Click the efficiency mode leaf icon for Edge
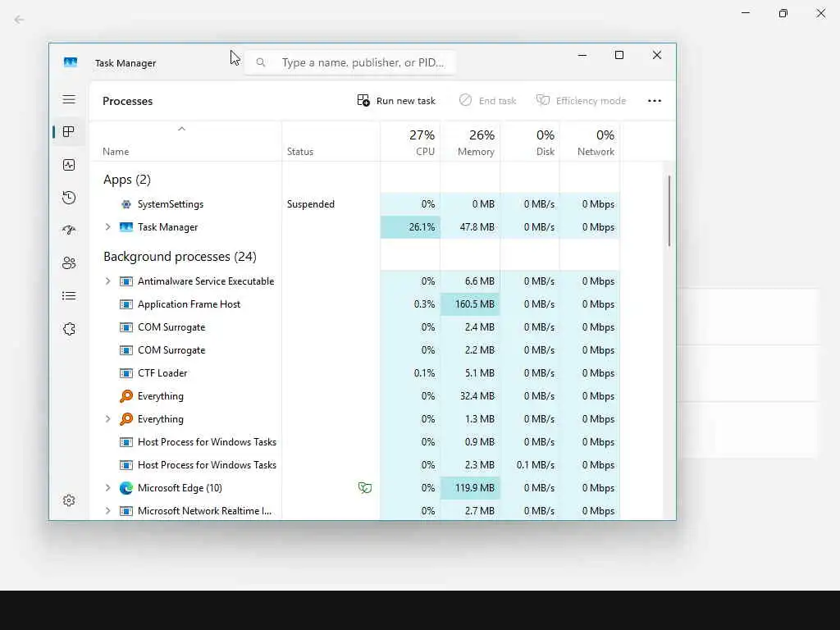The height and width of the screenshot is (630, 840). (365, 487)
